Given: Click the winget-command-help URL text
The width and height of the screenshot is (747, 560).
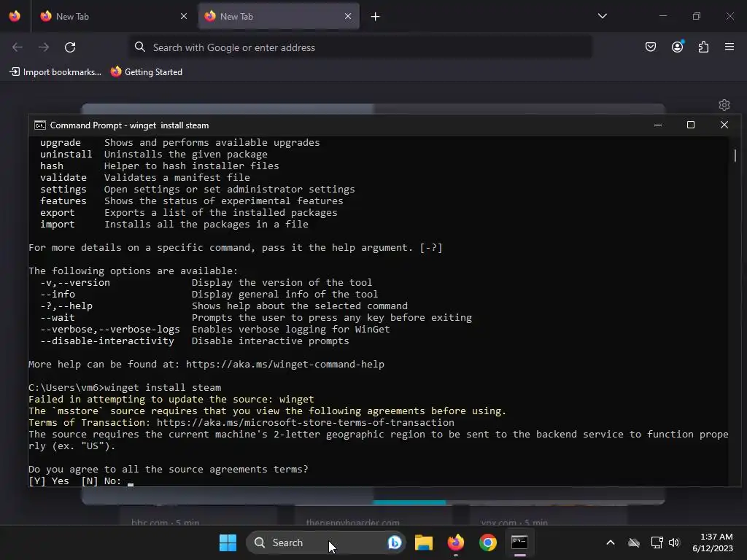Looking at the screenshot, I should [285, 365].
